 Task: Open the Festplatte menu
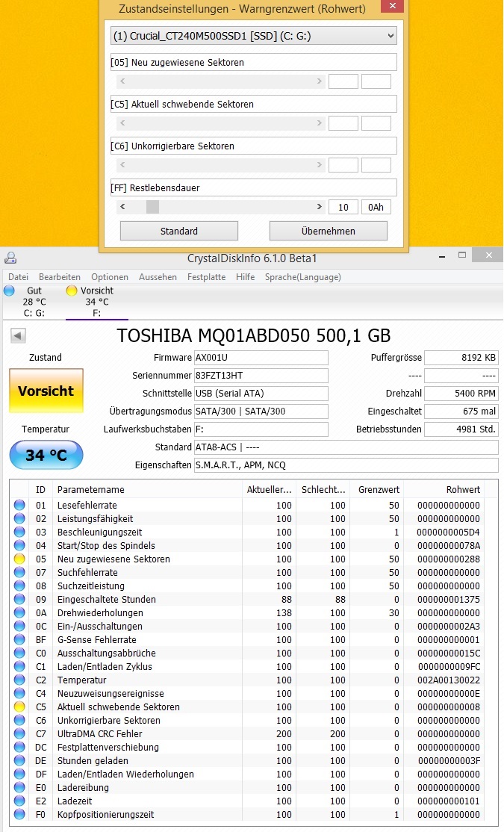click(206, 277)
